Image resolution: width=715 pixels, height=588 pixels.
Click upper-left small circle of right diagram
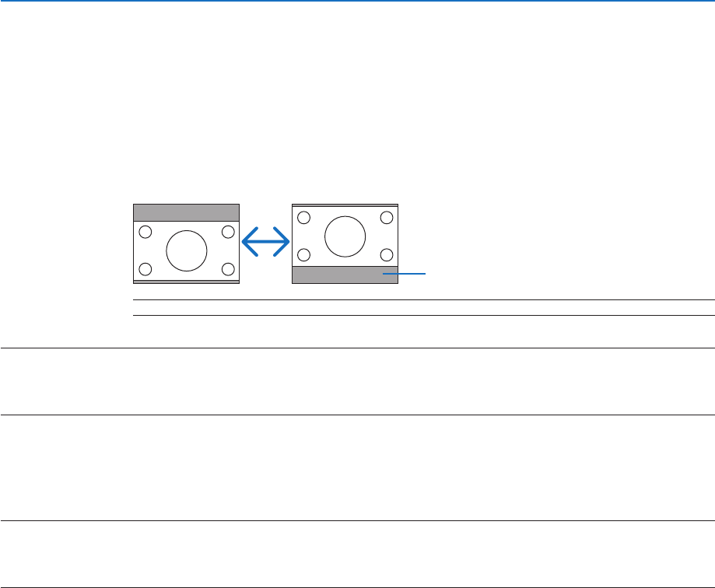tap(303, 218)
